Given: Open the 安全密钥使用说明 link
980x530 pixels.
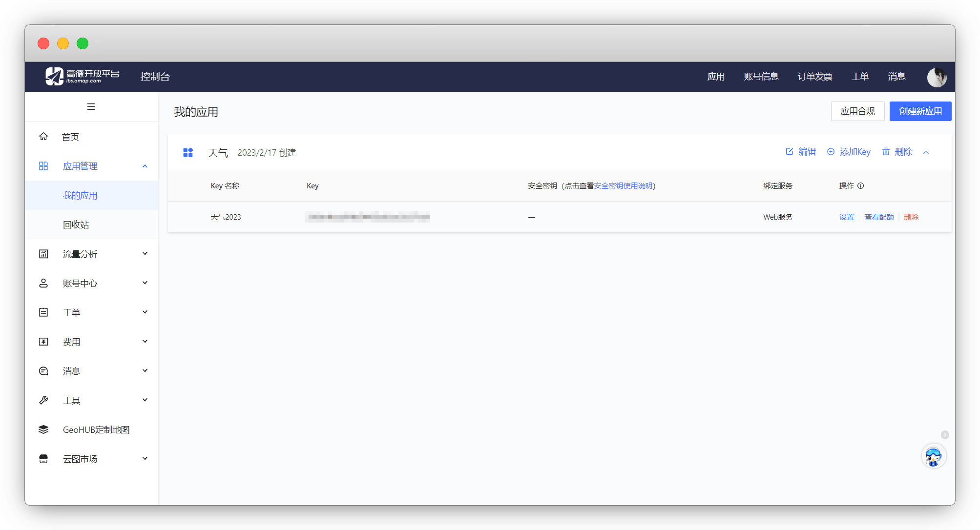Looking at the screenshot, I should pyautogui.click(x=623, y=185).
